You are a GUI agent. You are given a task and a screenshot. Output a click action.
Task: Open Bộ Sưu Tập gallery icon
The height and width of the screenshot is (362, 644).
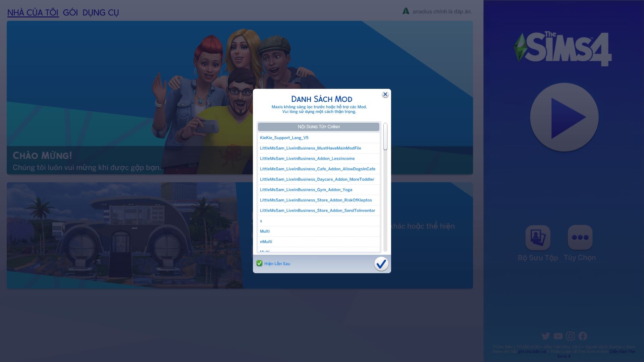coord(538,238)
